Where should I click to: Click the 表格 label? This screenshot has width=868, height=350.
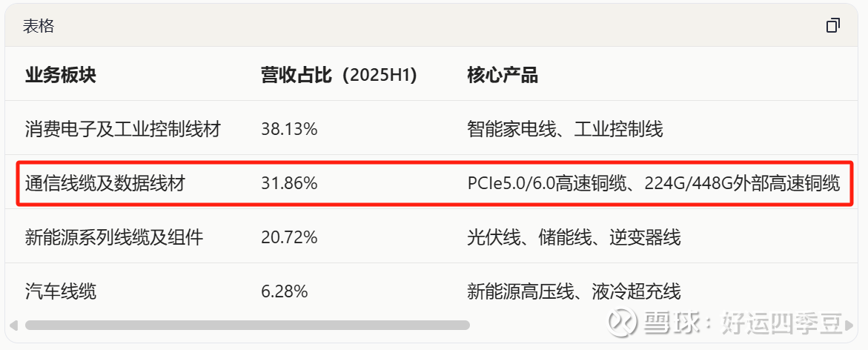(38, 27)
